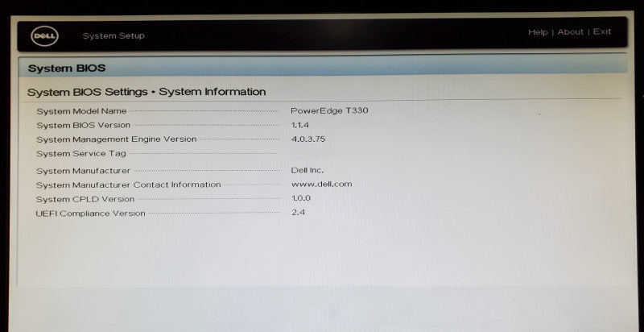Image resolution: width=644 pixels, height=332 pixels.
Task: Click the BIOS version value 1.1.4
Action: [299, 125]
